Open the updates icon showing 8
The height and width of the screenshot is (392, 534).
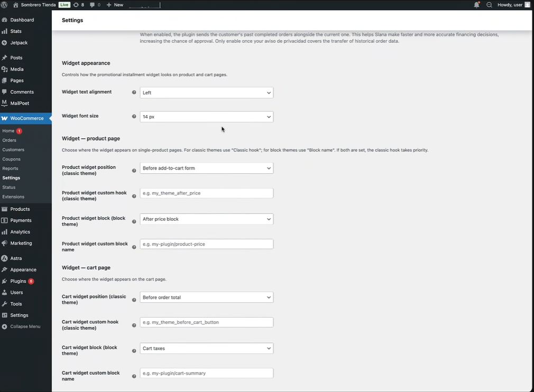point(76,5)
